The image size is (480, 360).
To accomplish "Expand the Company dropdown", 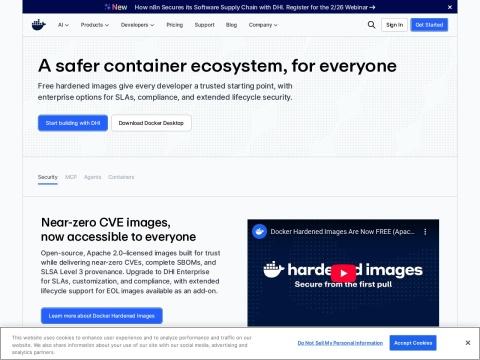I will [263, 25].
